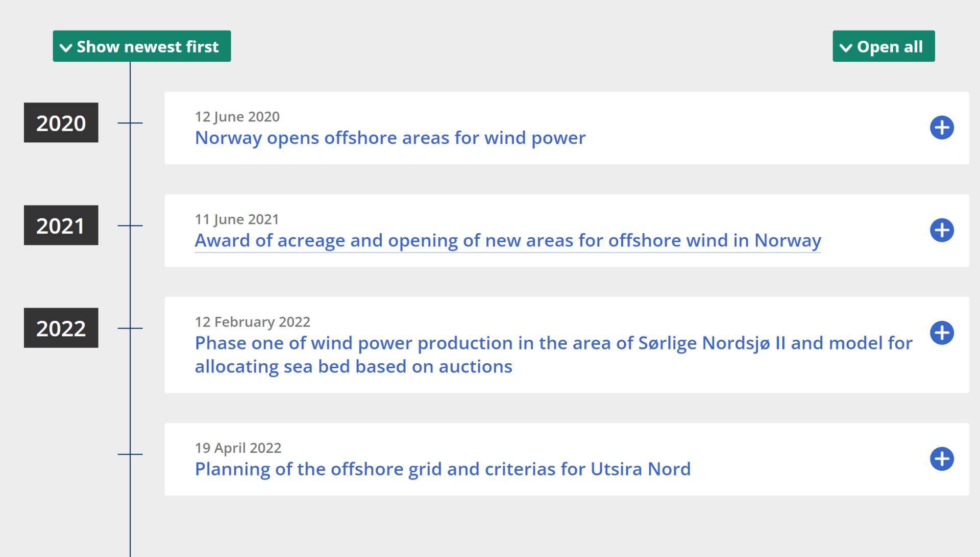The width and height of the screenshot is (980, 557).
Task: Expand the 12 June 2020 entry with the plus icon
Action: click(x=942, y=128)
